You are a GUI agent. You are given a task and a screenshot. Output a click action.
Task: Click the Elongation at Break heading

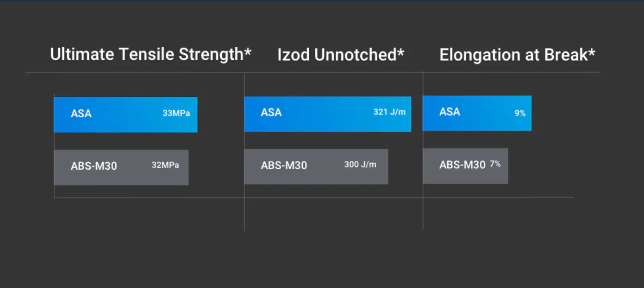(x=517, y=55)
